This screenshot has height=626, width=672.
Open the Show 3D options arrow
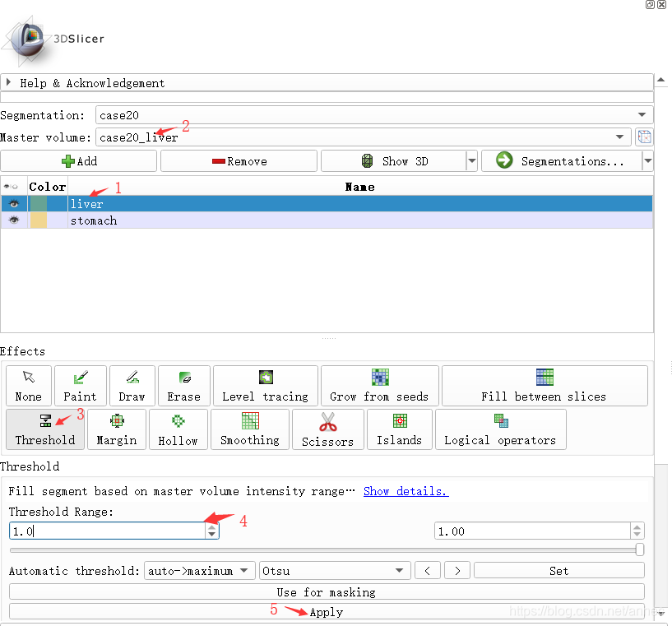pos(472,161)
